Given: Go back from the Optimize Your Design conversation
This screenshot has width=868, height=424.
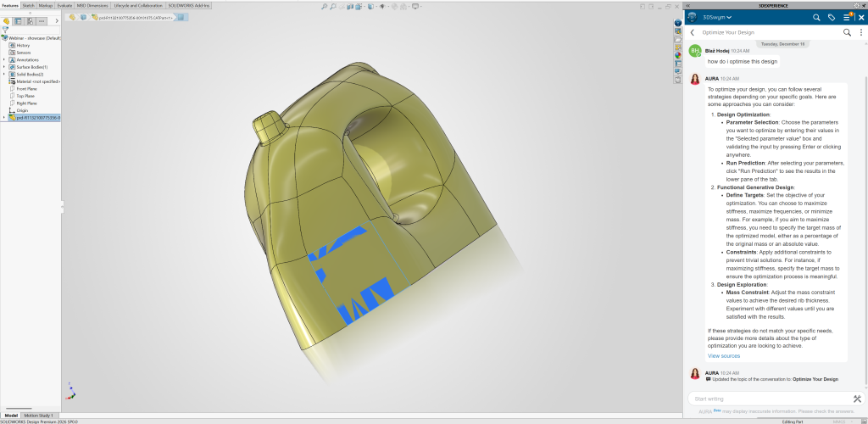Looking at the screenshot, I should coord(693,32).
